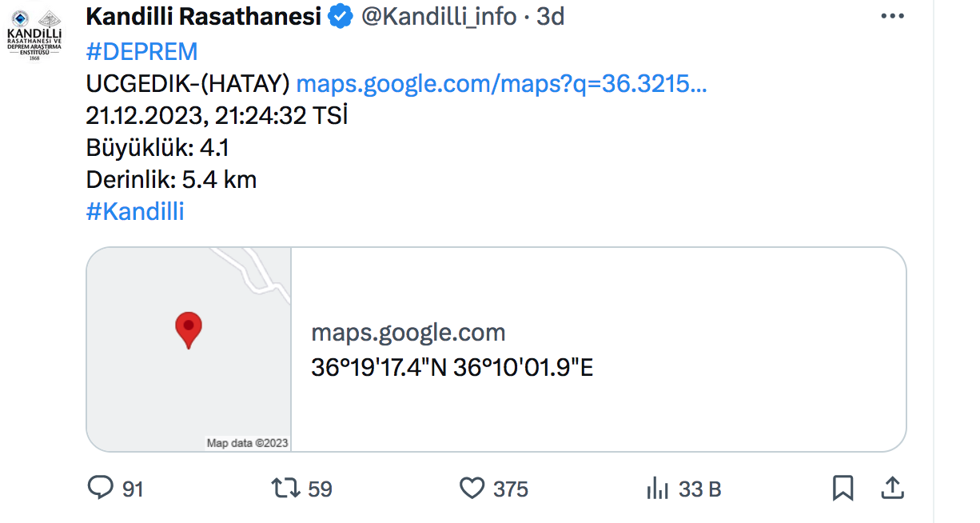
Task: Follow the maps.google.com link in tweet text
Action: [x=501, y=83]
